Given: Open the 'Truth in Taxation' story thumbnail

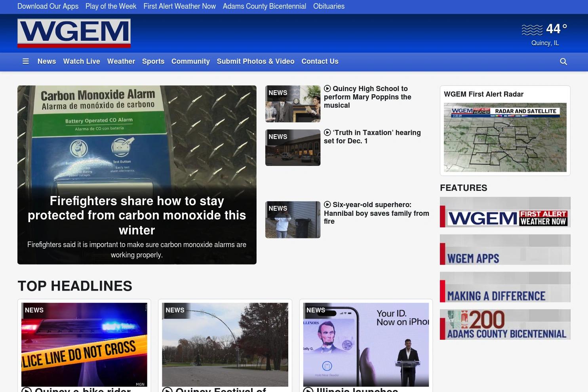Looking at the screenshot, I should (x=293, y=148).
